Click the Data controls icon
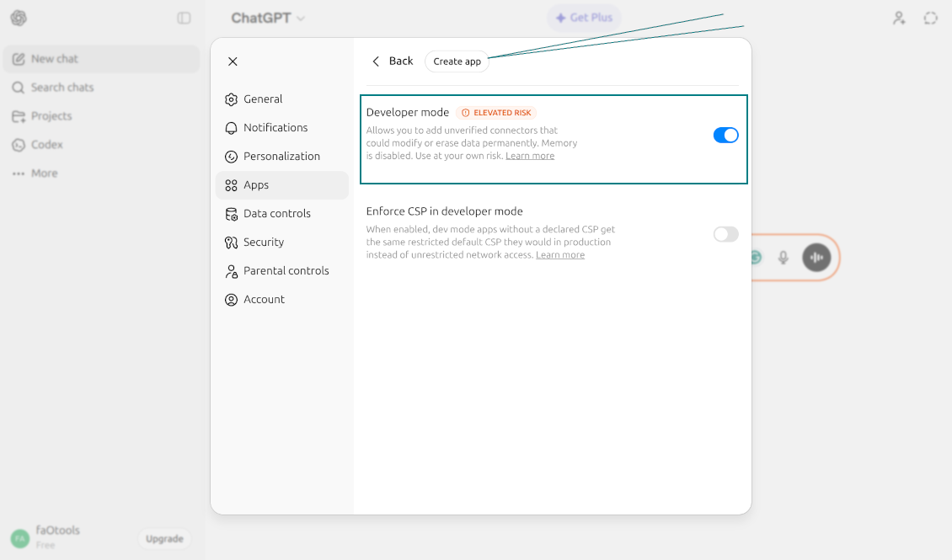Image resolution: width=952 pixels, height=560 pixels. point(231,213)
